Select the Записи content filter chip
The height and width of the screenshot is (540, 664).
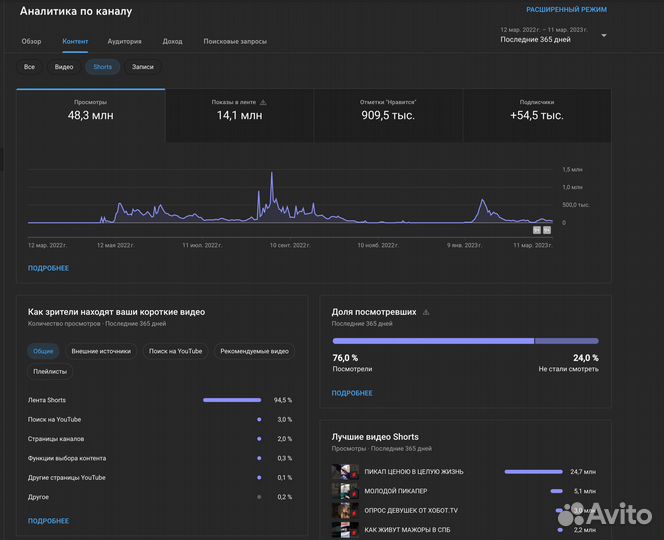[x=143, y=67]
